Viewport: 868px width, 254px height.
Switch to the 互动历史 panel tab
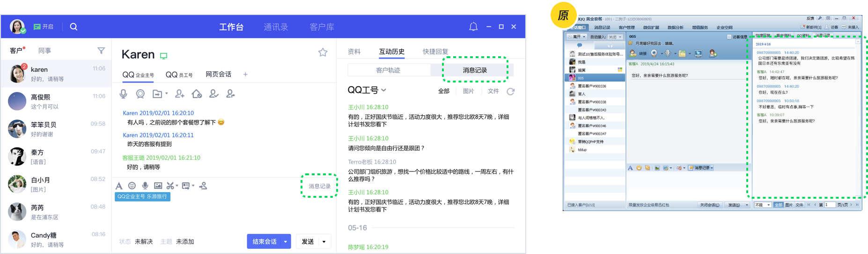tap(391, 52)
